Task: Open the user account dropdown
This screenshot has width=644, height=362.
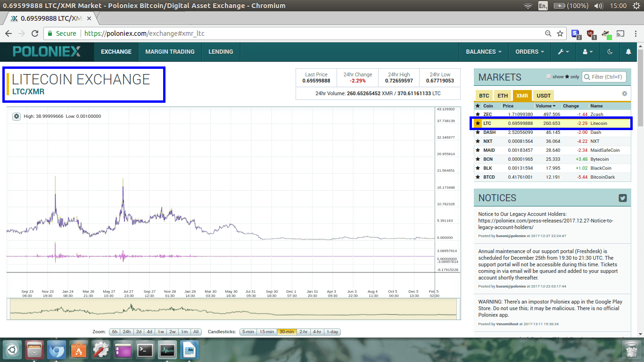Action: pyautogui.click(x=588, y=52)
